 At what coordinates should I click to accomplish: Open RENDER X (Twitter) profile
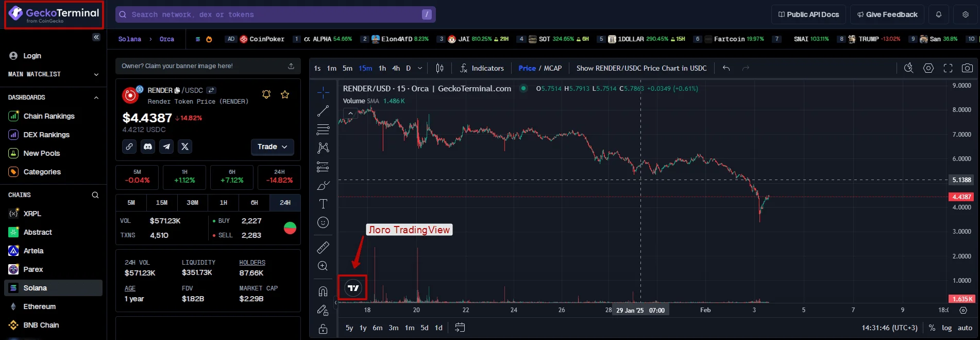[x=185, y=147]
